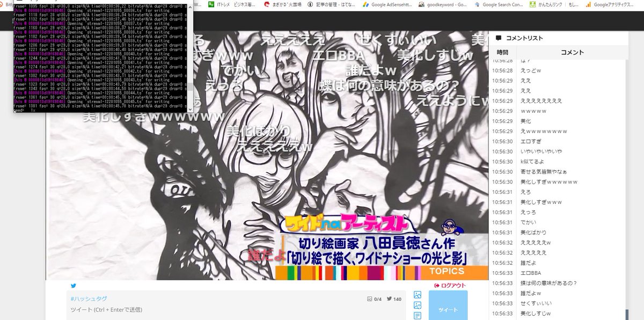Select the blue insert-image icon beside the tweet button

point(418,295)
